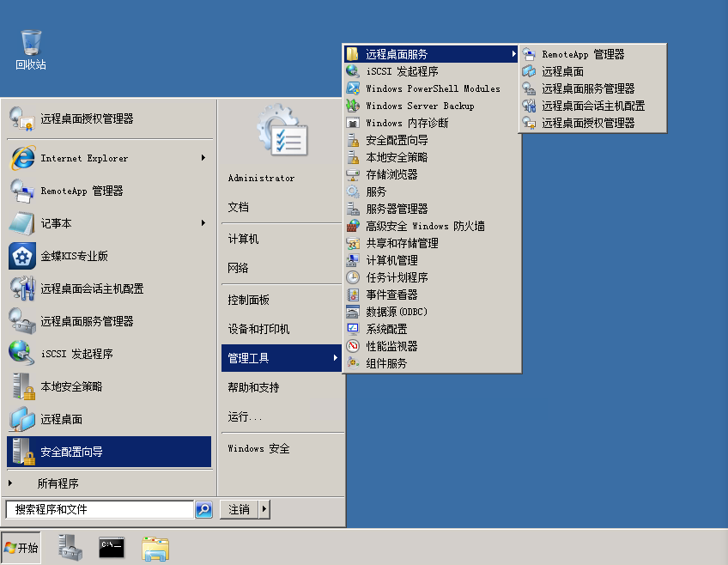728x565 pixels.
Task: Open the Server Manager taskbar icon
Action: [70, 548]
